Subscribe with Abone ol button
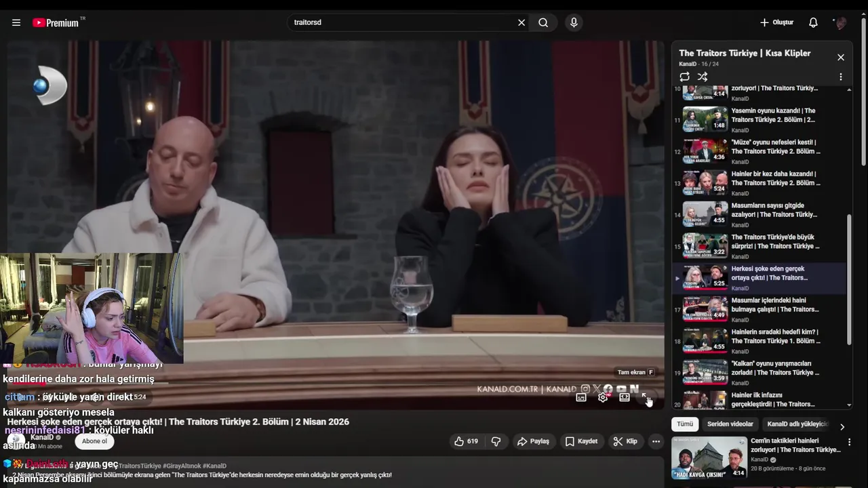868x488 pixels. [94, 441]
